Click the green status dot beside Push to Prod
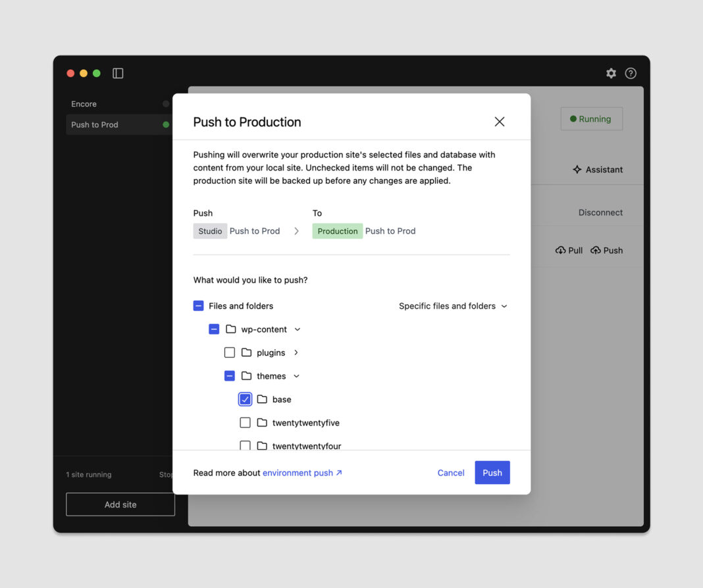The image size is (703, 588). click(x=165, y=124)
